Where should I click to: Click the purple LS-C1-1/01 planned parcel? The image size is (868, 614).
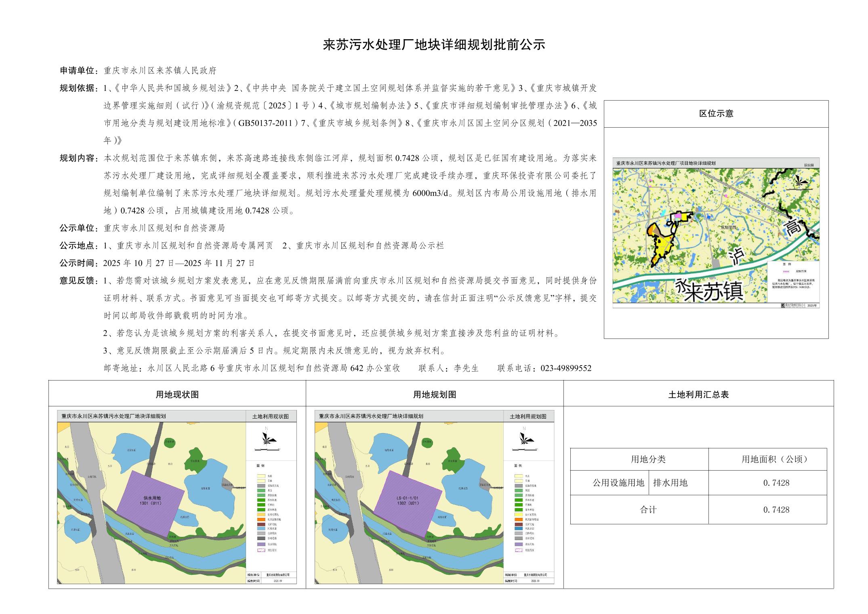(x=408, y=502)
